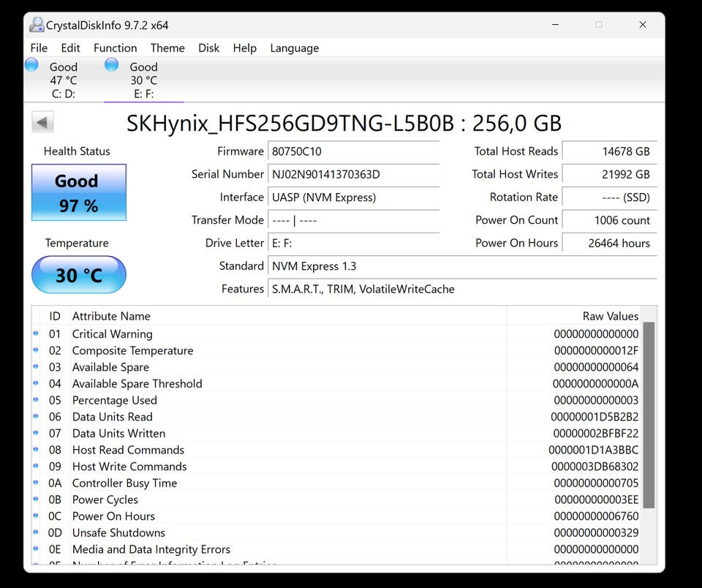The width and height of the screenshot is (702, 588).
Task: Click the Unsafe Shutdowns status dot
Action: click(x=36, y=532)
